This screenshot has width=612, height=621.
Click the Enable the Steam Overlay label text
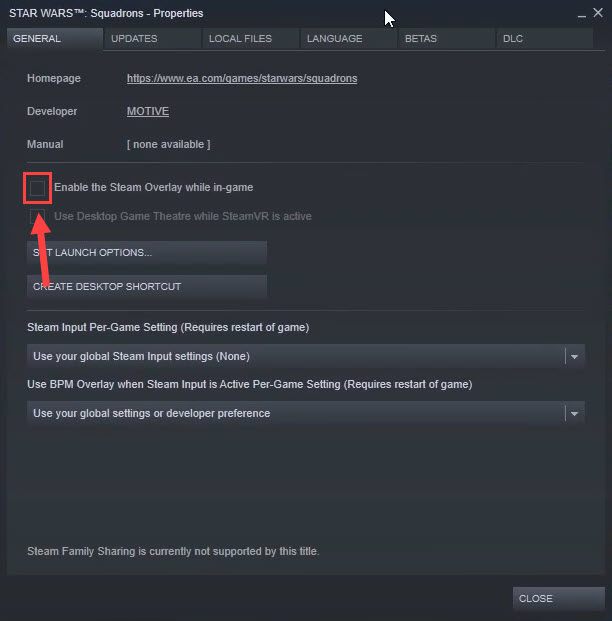tap(154, 187)
